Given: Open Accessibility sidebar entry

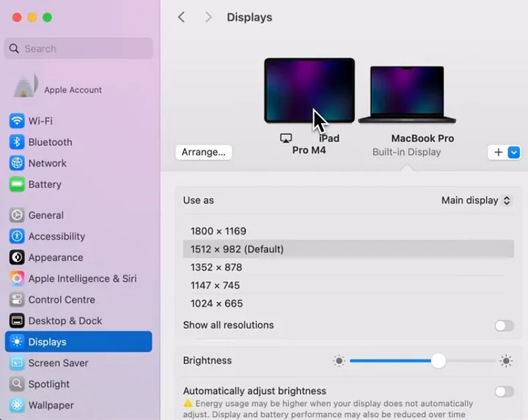Looking at the screenshot, I should click(x=78, y=236).
